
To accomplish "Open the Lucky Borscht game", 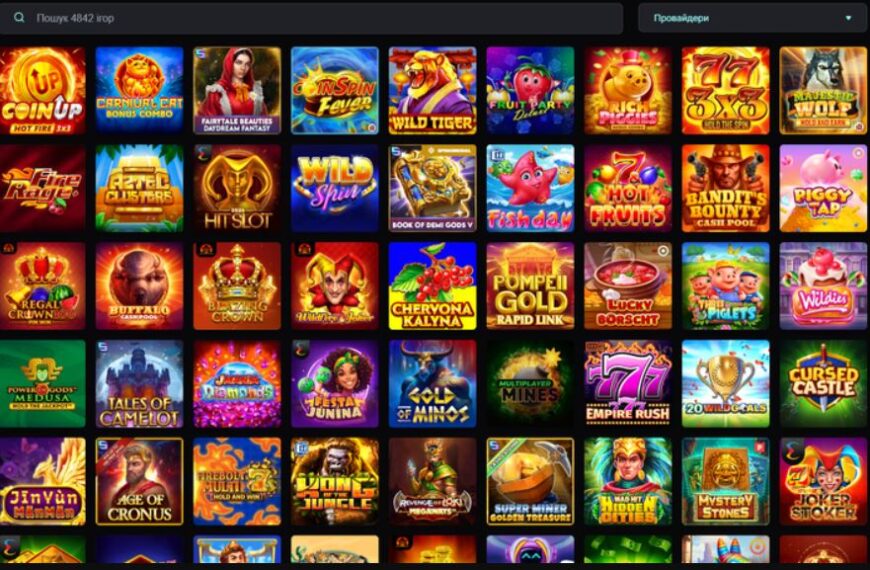I will coord(628,286).
